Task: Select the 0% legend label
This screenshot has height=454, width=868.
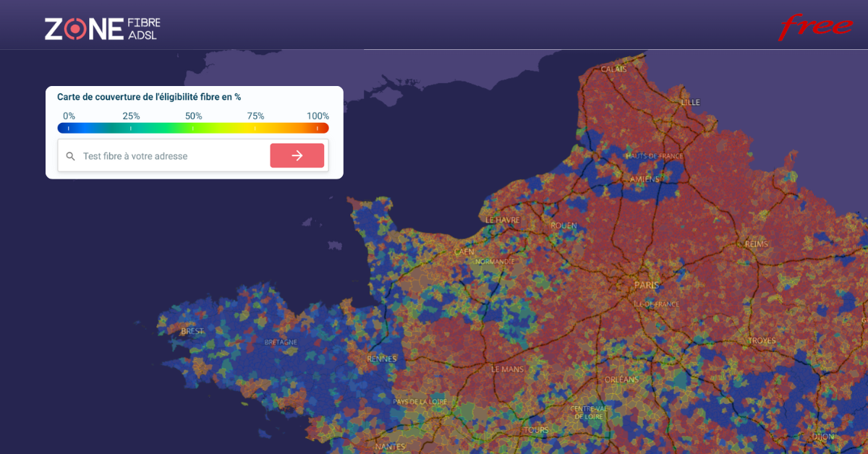Action: coord(69,116)
